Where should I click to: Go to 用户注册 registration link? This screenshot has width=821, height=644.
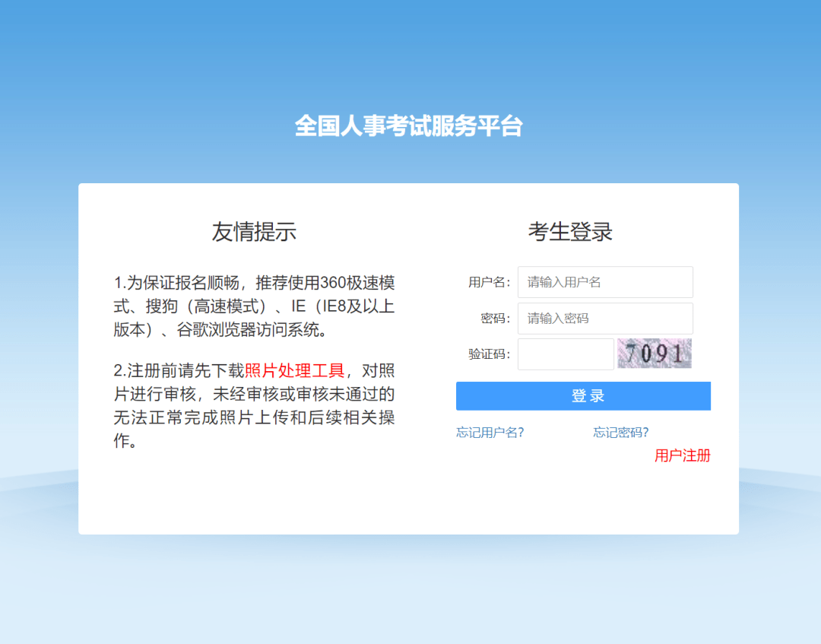click(682, 455)
